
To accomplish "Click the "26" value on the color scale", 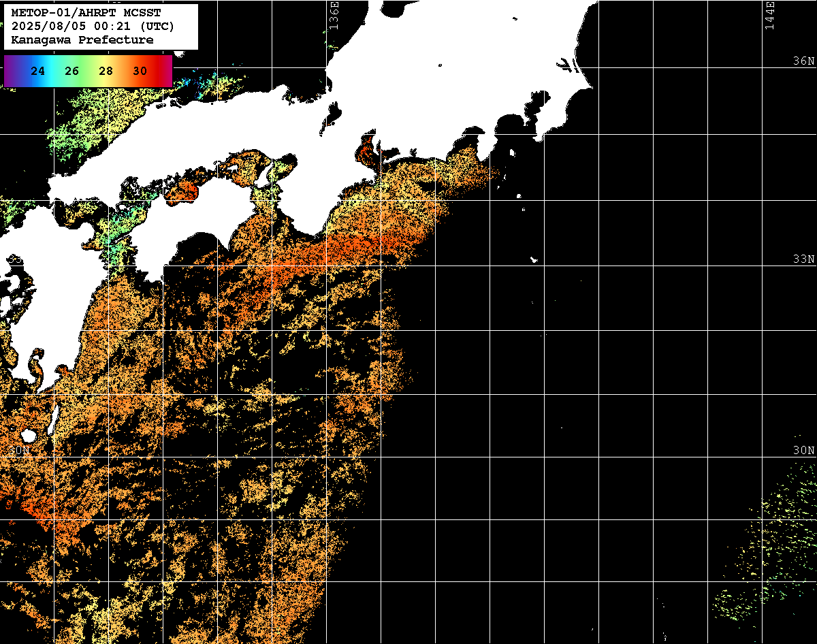I will (x=72, y=71).
